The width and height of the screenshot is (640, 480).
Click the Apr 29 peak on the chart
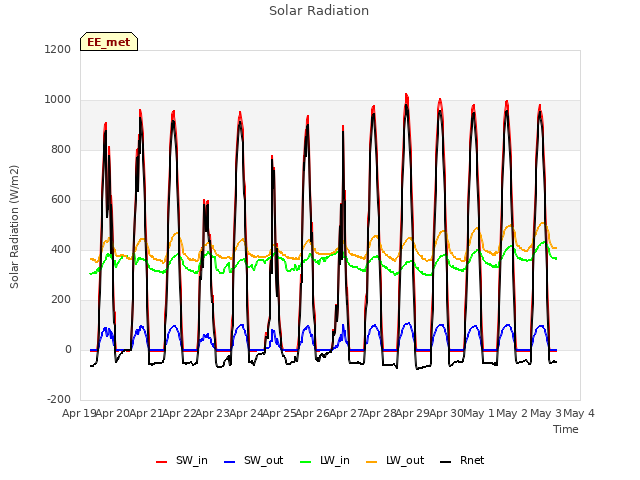[406, 95]
